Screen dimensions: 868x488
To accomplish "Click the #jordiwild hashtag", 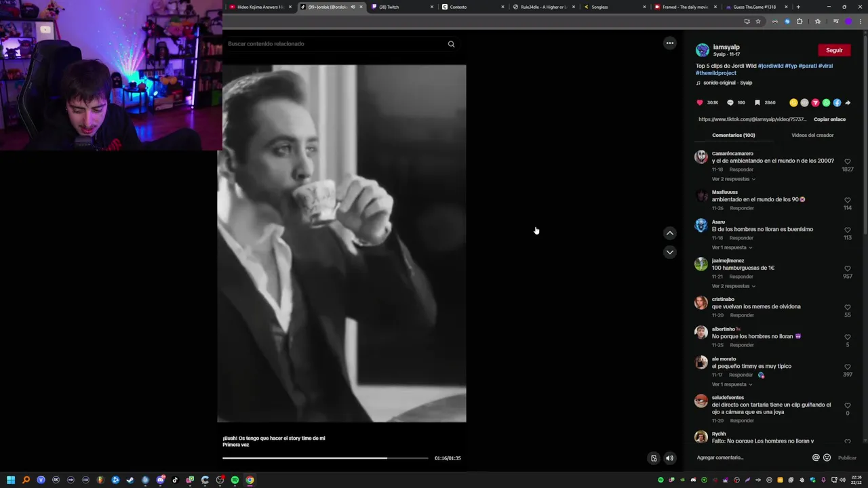I will pyautogui.click(x=770, y=66).
